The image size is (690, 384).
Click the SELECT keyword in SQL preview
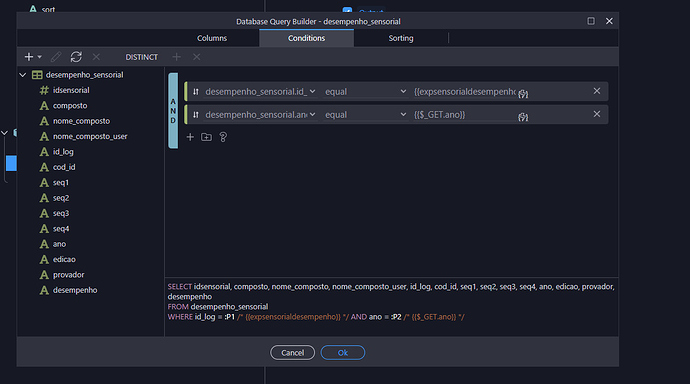pyautogui.click(x=180, y=287)
